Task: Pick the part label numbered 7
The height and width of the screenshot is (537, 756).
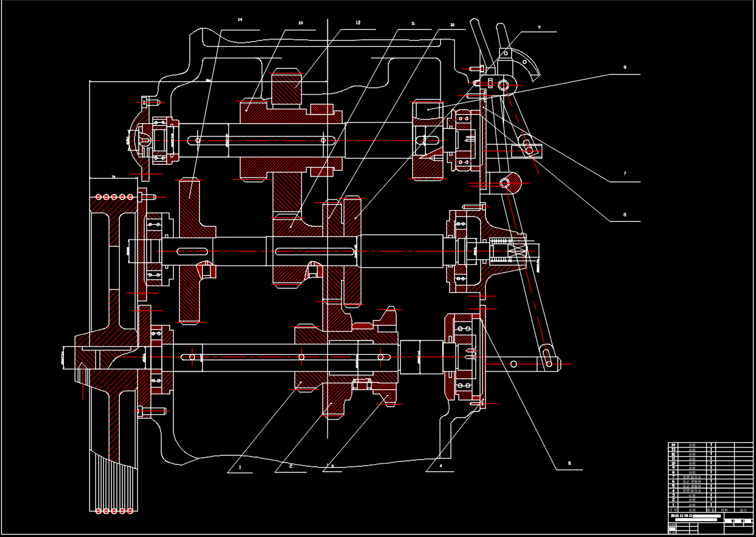Action: click(624, 174)
